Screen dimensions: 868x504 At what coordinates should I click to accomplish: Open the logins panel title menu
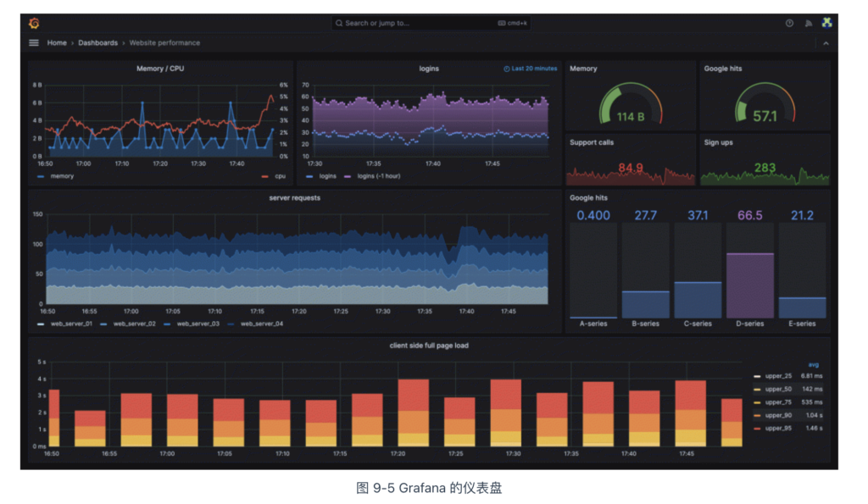pos(429,69)
